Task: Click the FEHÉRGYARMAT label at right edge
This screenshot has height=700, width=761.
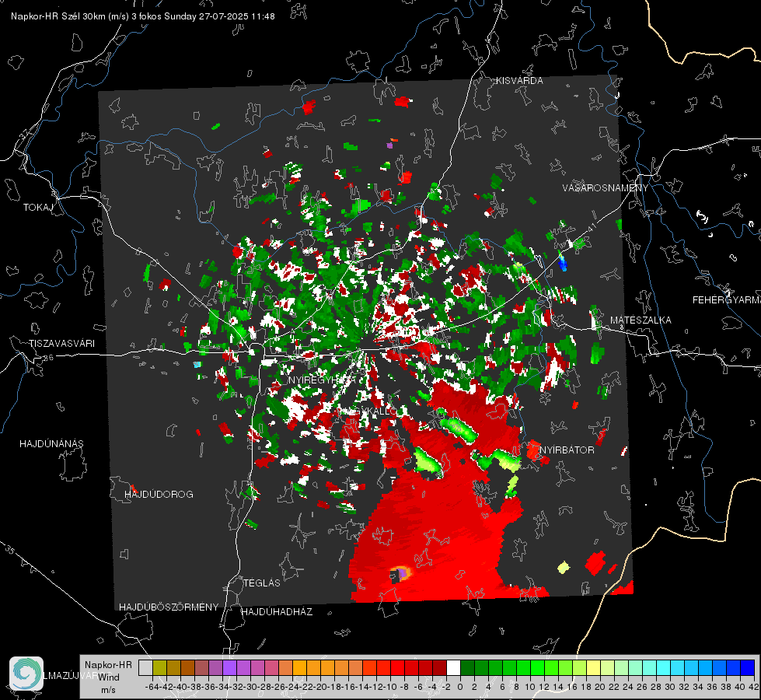Action: pyautogui.click(x=727, y=300)
